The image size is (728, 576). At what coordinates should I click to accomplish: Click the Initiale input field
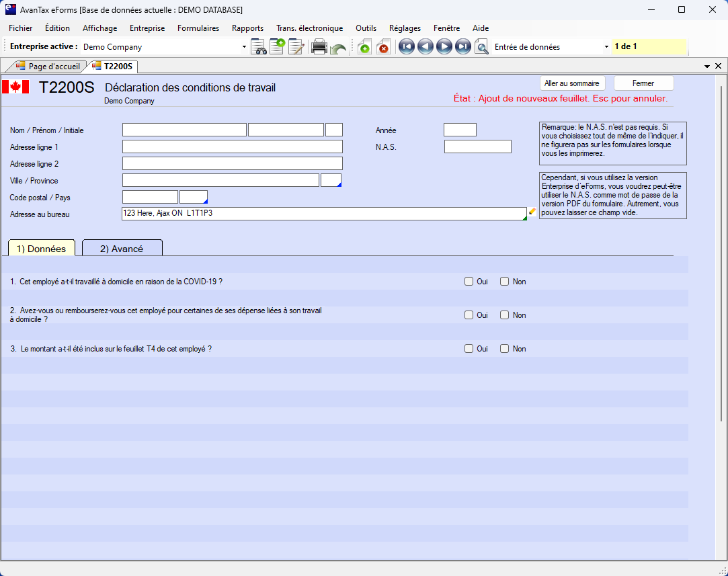point(334,130)
